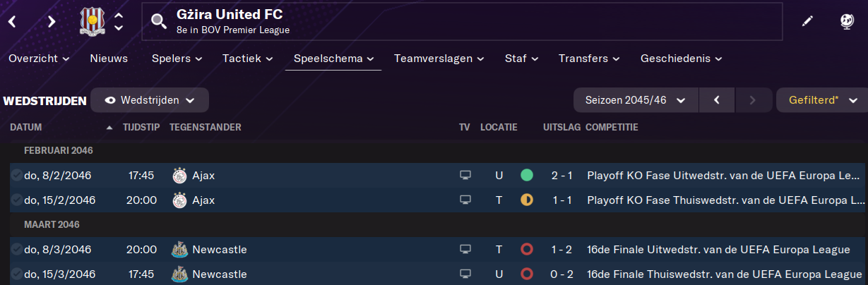868x285 pixels.
Task: Sort by the DATUM column header
Action: 27,128
